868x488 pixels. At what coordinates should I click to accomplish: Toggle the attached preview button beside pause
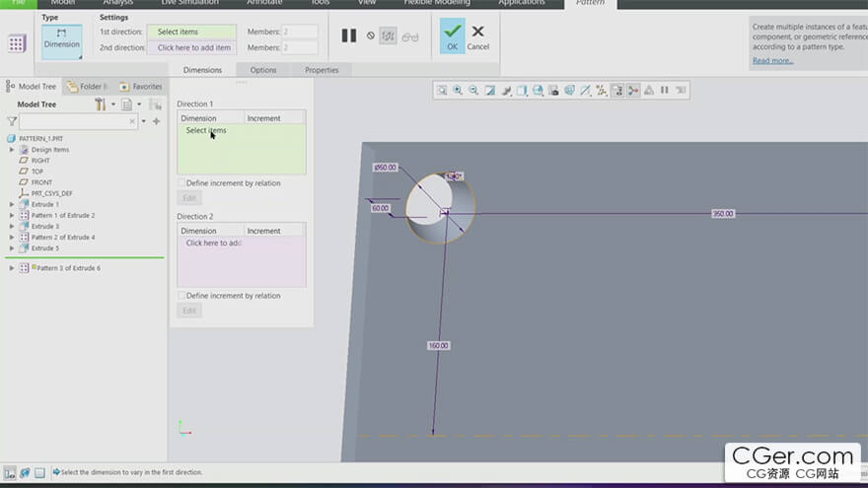click(389, 36)
